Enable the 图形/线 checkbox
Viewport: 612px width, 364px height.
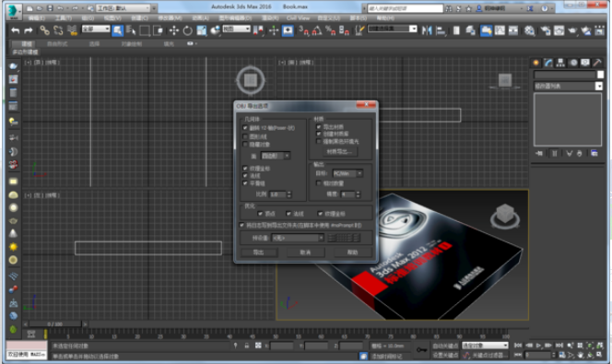point(245,136)
